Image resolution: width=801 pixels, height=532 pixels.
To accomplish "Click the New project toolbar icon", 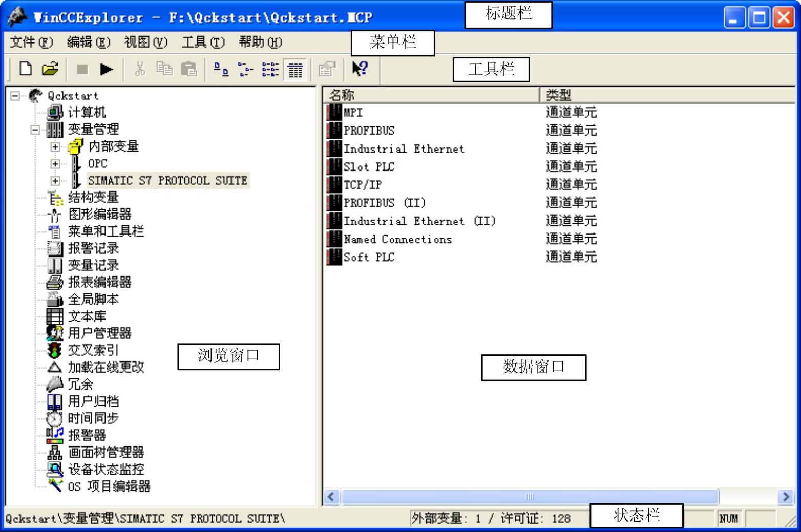I will (x=26, y=69).
